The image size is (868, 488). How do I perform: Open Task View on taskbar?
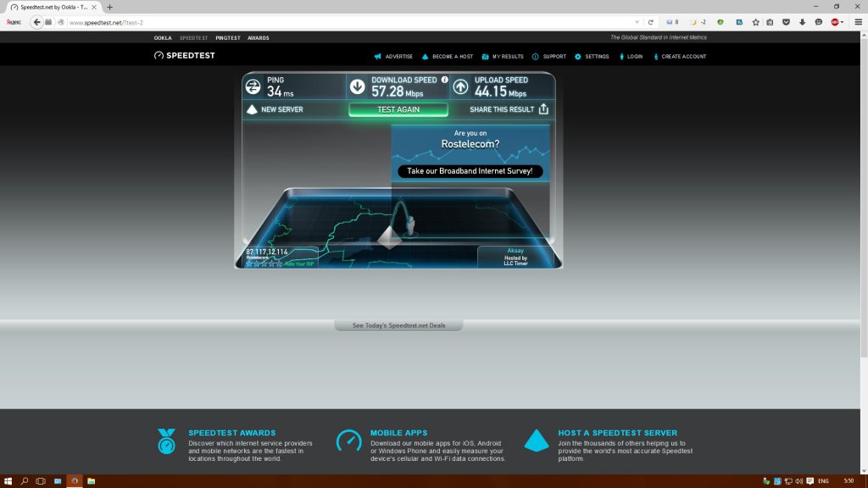tap(41, 481)
